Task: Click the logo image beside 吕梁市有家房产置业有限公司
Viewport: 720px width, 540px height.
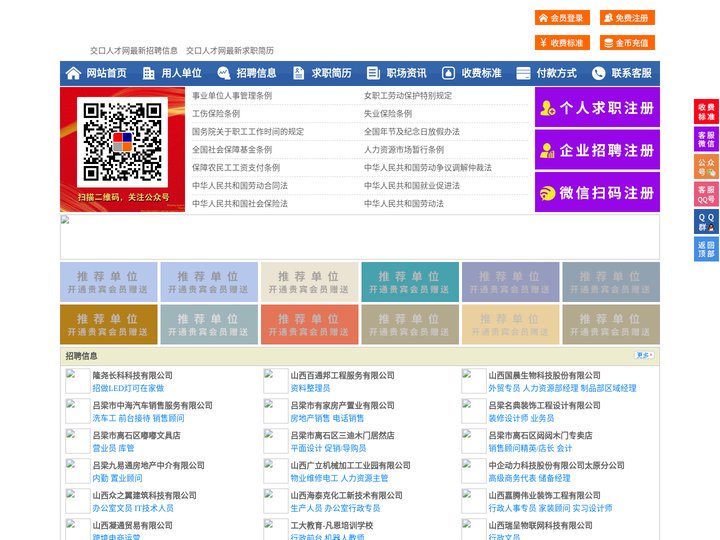Action: coord(276,411)
